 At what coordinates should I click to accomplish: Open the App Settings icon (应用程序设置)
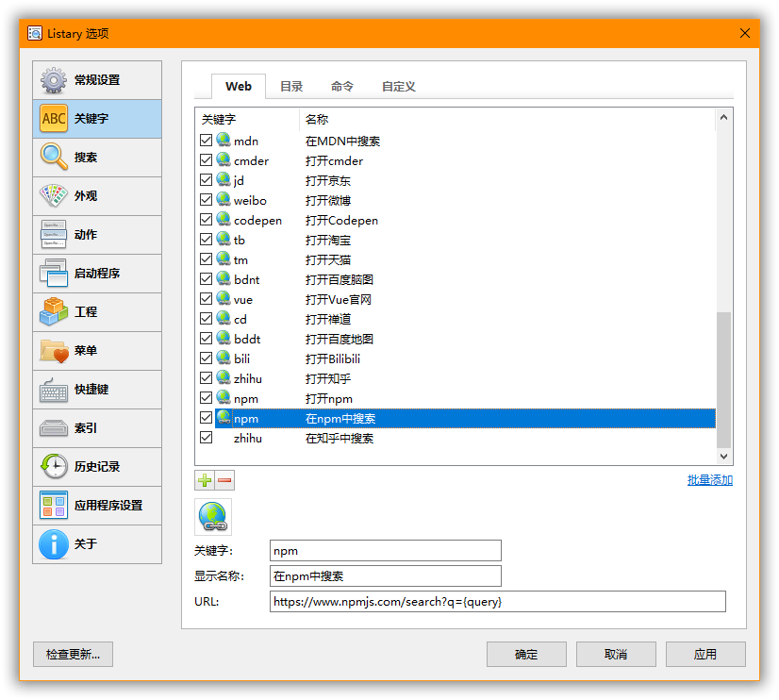(x=54, y=506)
